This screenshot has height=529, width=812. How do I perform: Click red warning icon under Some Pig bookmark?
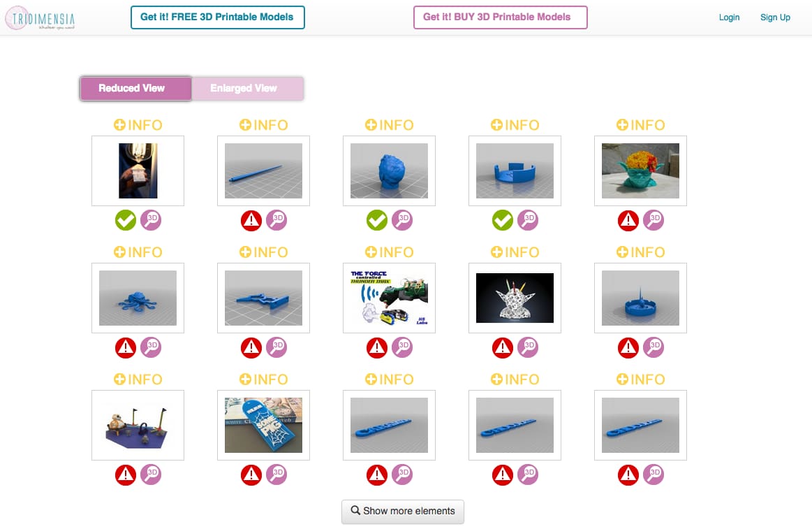pyautogui.click(x=251, y=474)
